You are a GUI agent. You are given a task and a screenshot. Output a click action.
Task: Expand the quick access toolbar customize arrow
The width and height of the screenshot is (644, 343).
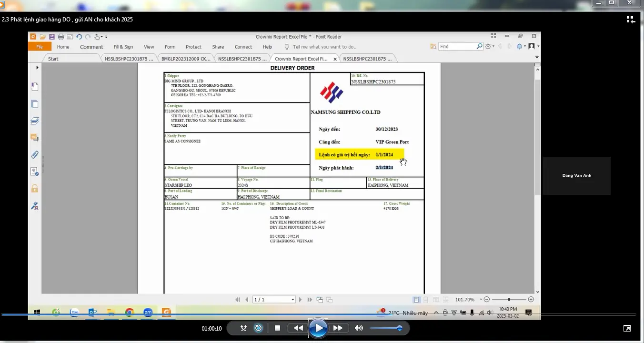coord(106,37)
